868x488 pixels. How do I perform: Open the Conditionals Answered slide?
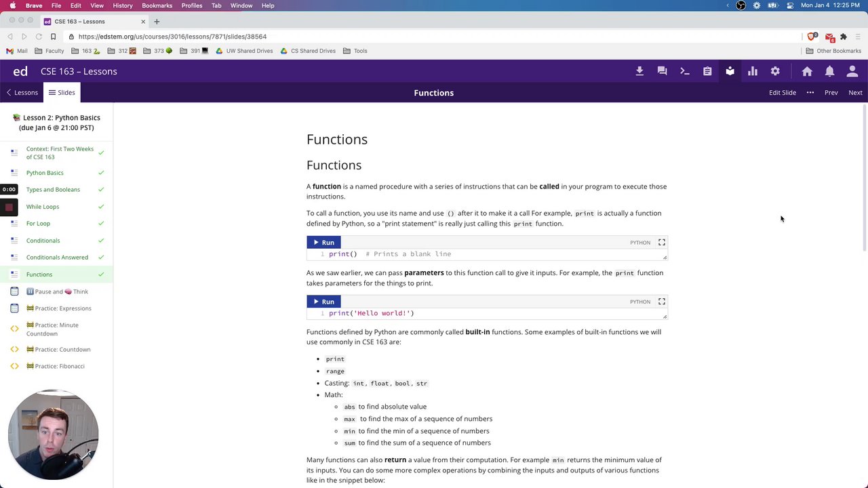pos(56,258)
